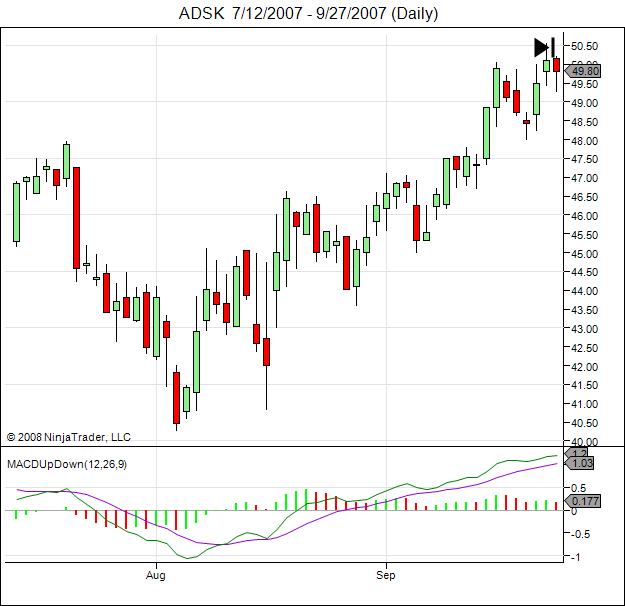Click the MACDUpDown(12,26,9) indicator label
This screenshot has width=625, height=606.
tap(67, 464)
